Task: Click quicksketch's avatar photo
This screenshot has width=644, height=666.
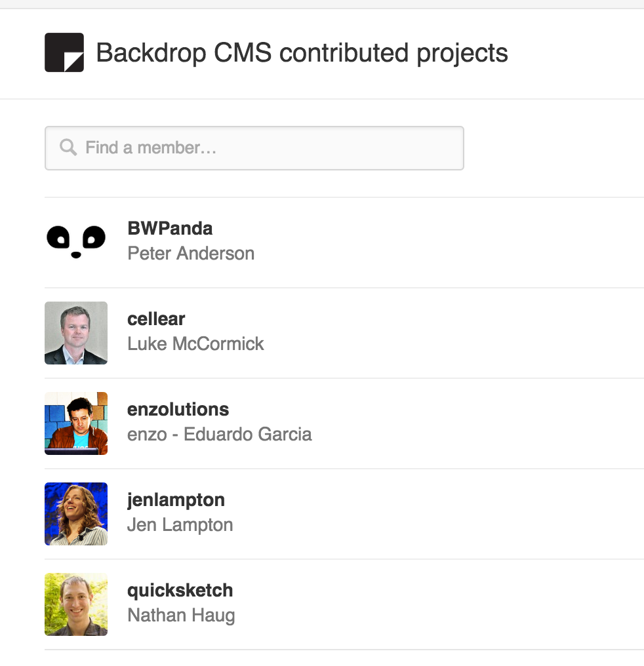Action: pos(76,604)
